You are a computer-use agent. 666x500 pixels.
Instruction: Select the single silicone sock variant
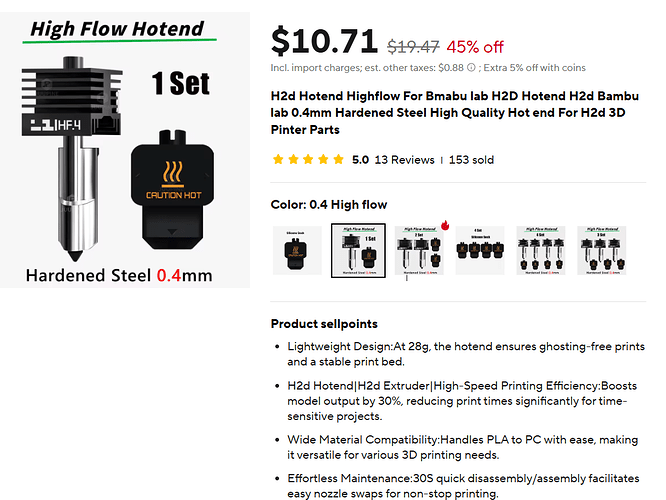[297, 251]
